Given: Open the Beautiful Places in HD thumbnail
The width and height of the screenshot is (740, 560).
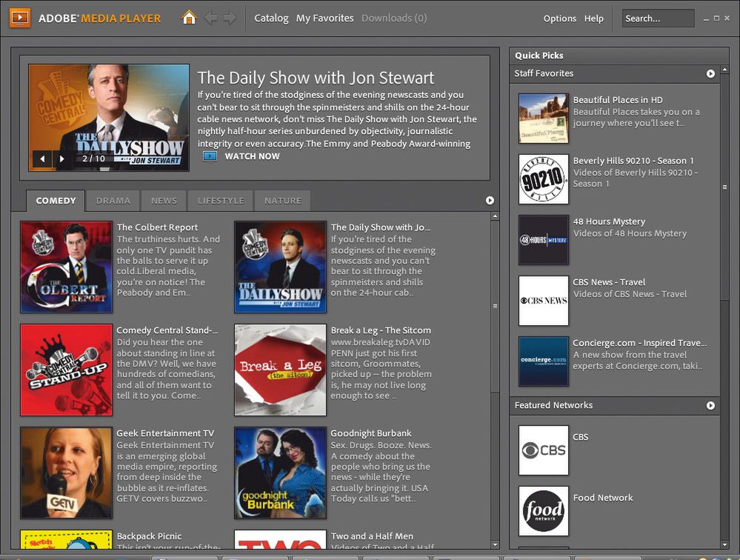Looking at the screenshot, I should click(x=543, y=119).
